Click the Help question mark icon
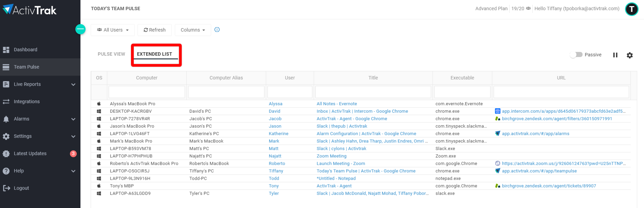Viewport: 644px width, 208px height. click(6, 171)
